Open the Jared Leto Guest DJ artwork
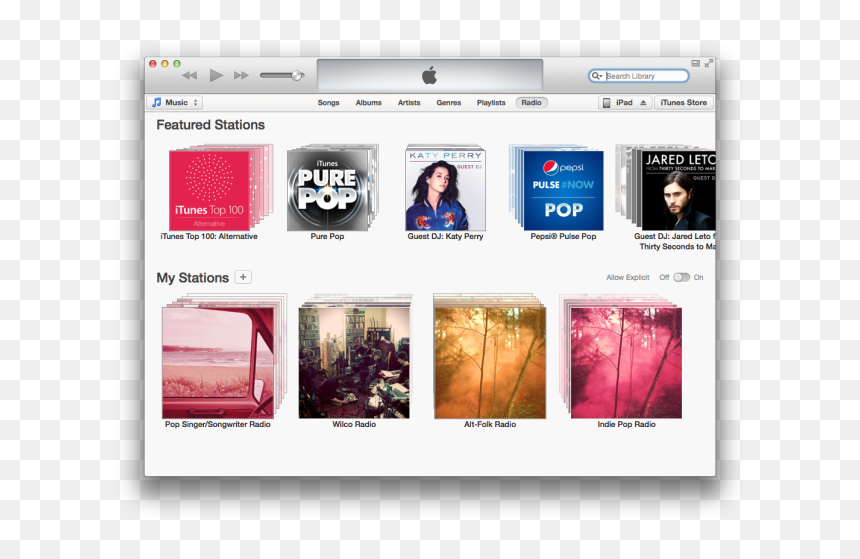The width and height of the screenshot is (860, 559). pos(678,190)
